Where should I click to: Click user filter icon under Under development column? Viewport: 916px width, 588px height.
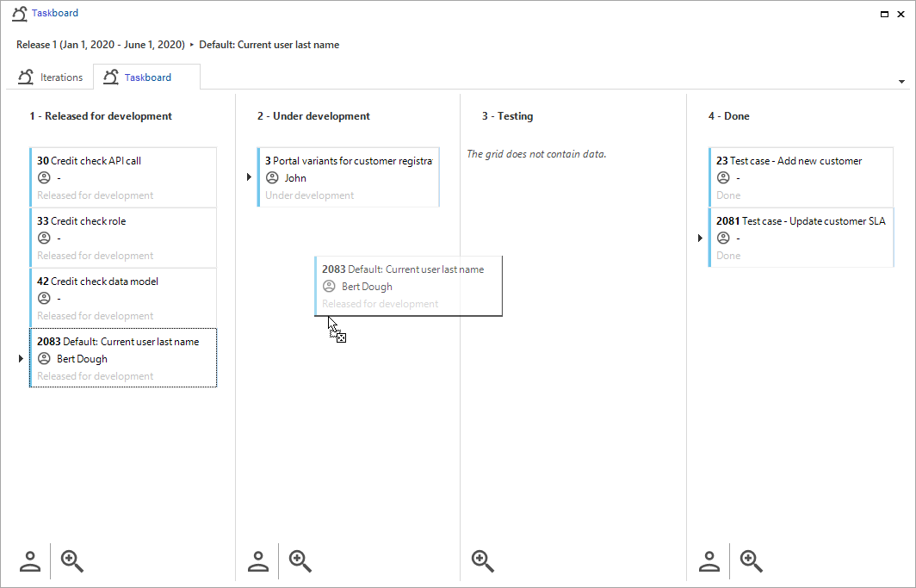coord(258,561)
